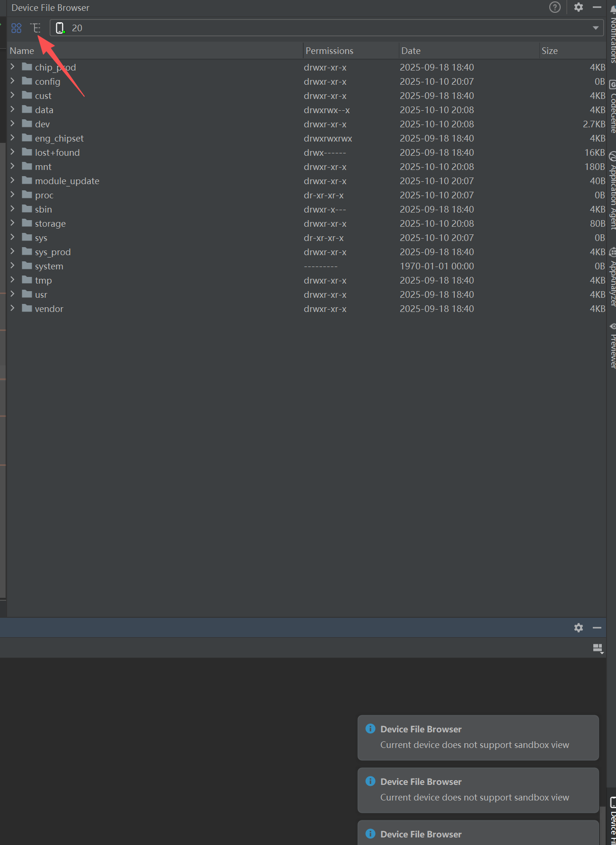Click the tmp folder icon
The image size is (616, 845).
click(27, 280)
